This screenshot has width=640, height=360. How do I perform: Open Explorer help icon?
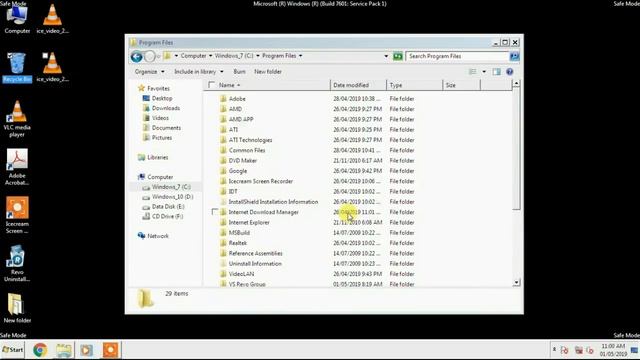pyautogui.click(x=510, y=72)
